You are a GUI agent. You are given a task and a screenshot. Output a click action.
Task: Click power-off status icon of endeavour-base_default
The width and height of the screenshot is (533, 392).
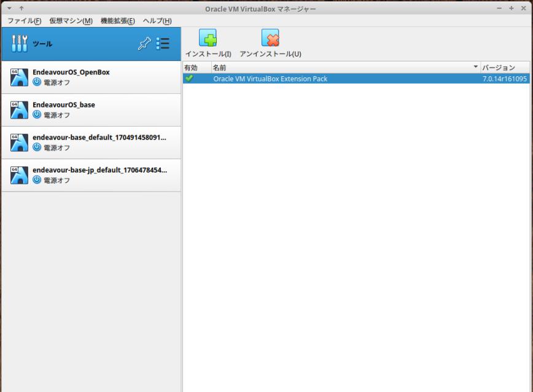[37, 147]
